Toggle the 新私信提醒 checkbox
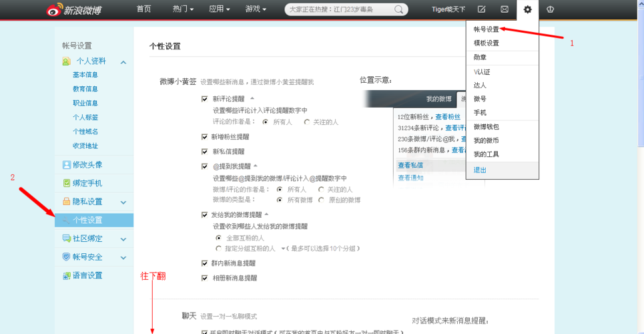This screenshot has width=644, height=334. pyautogui.click(x=204, y=152)
